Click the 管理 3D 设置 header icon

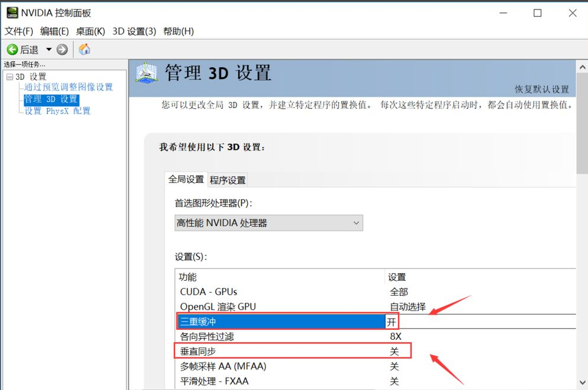(146, 73)
